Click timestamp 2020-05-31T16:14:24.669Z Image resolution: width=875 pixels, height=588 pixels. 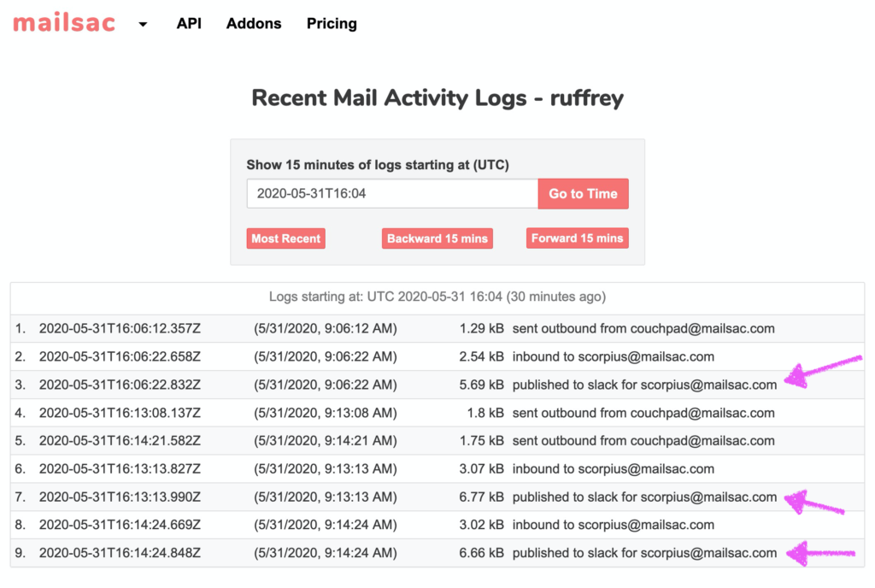pos(120,525)
